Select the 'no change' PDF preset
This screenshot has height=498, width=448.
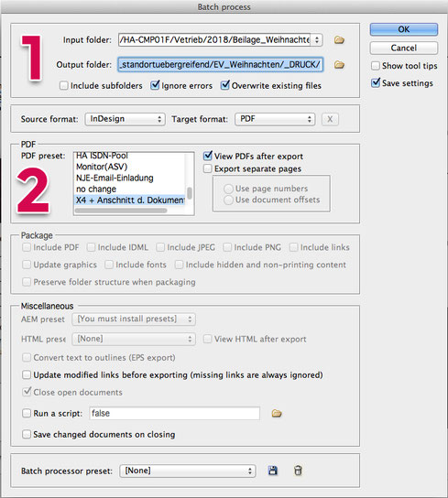pos(130,189)
